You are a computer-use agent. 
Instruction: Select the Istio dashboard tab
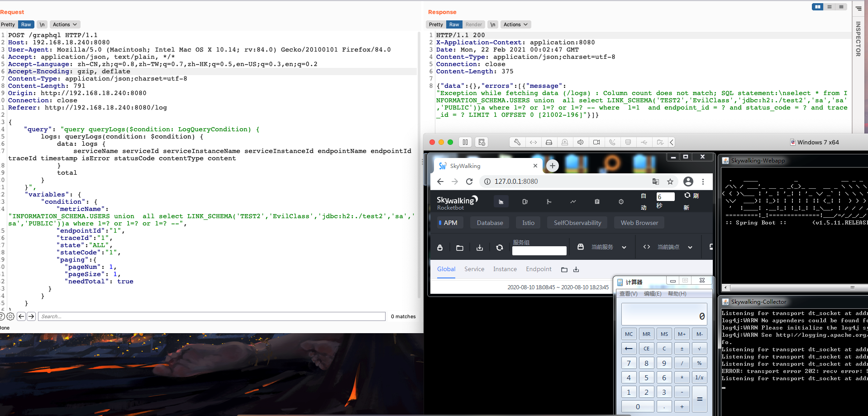pyautogui.click(x=528, y=223)
